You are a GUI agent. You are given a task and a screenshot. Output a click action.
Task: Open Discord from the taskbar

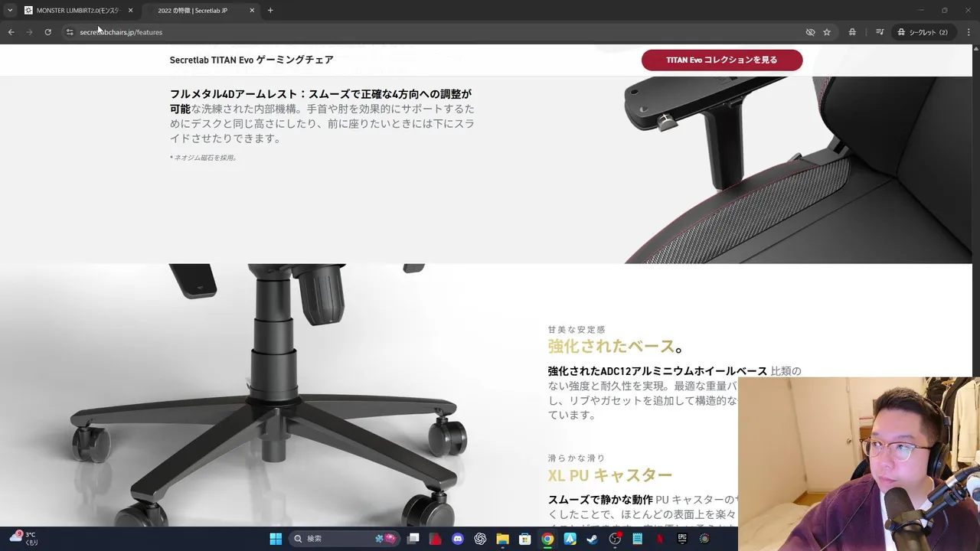[458, 539]
